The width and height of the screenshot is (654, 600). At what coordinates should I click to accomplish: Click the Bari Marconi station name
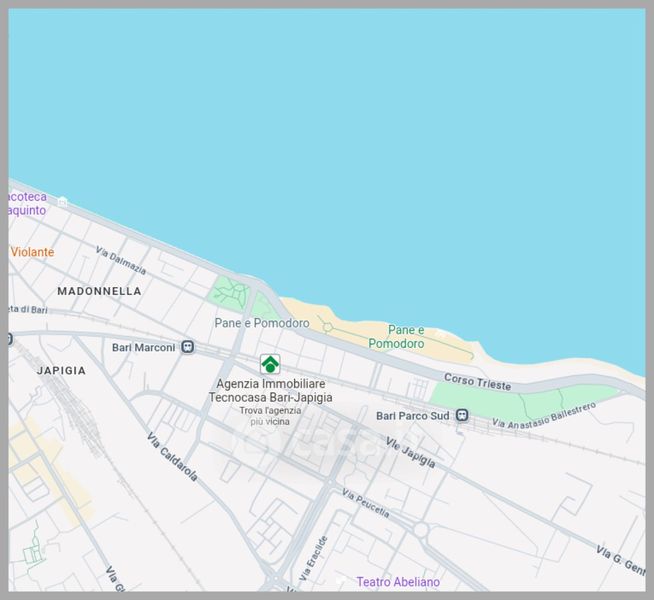(x=143, y=347)
